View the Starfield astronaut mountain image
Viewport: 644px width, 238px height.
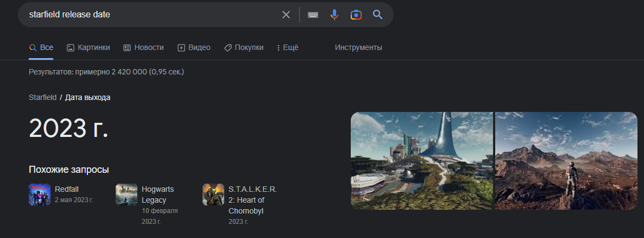(566, 161)
